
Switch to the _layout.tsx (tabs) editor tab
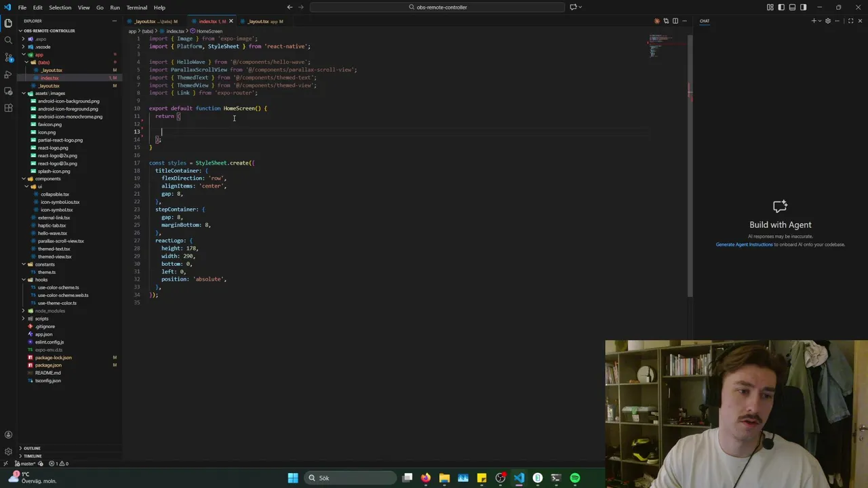point(154,21)
